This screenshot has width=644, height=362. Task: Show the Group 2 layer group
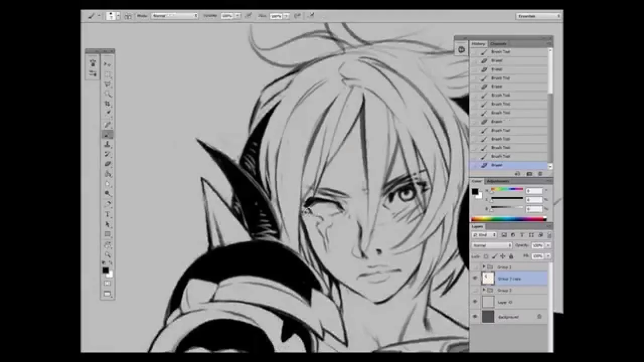(x=474, y=266)
